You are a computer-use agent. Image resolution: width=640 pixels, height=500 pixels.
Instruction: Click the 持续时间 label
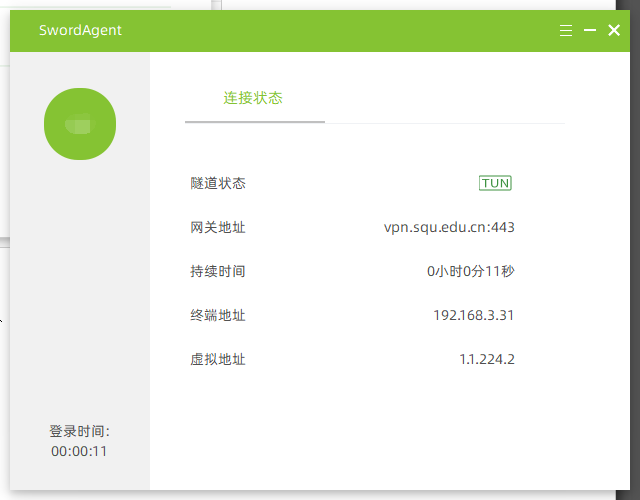[x=218, y=271]
